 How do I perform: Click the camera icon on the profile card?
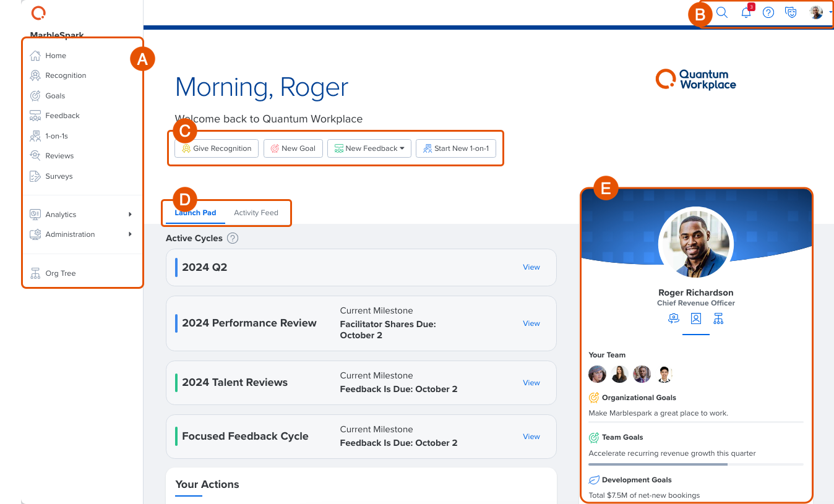point(674,318)
